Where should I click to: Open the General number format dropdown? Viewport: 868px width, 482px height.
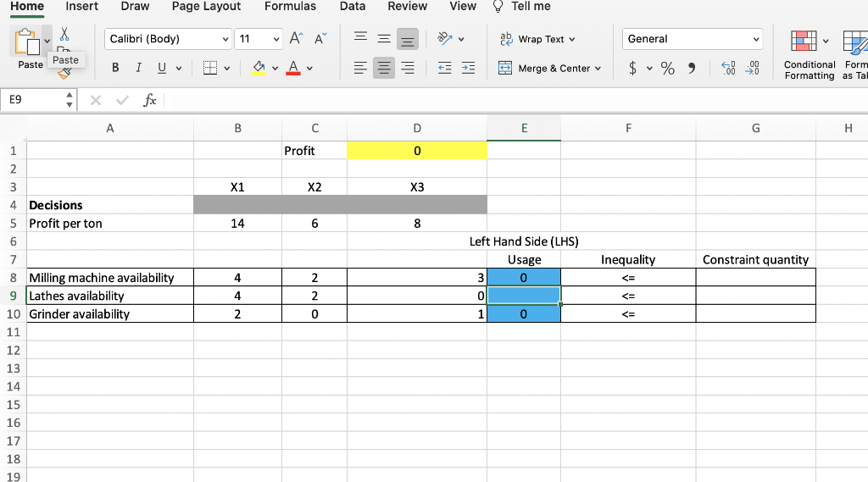pos(692,39)
